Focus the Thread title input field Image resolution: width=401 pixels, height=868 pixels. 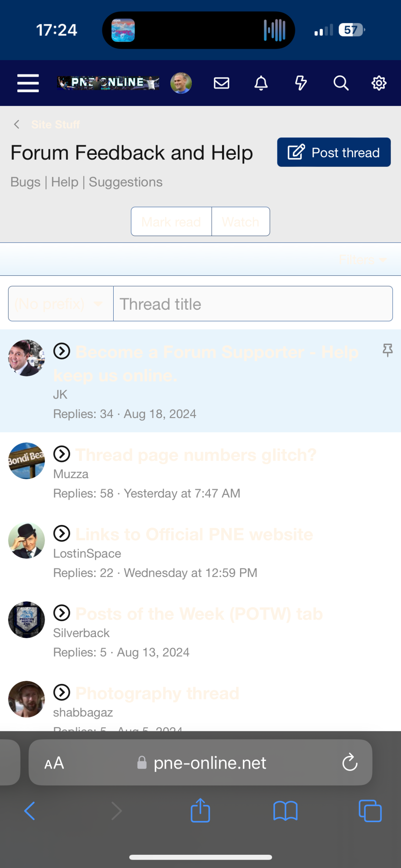tap(253, 304)
